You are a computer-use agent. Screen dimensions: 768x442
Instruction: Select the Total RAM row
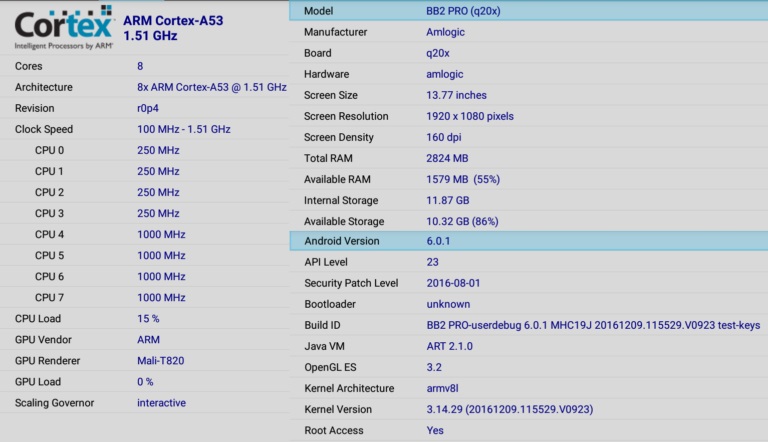coord(528,158)
